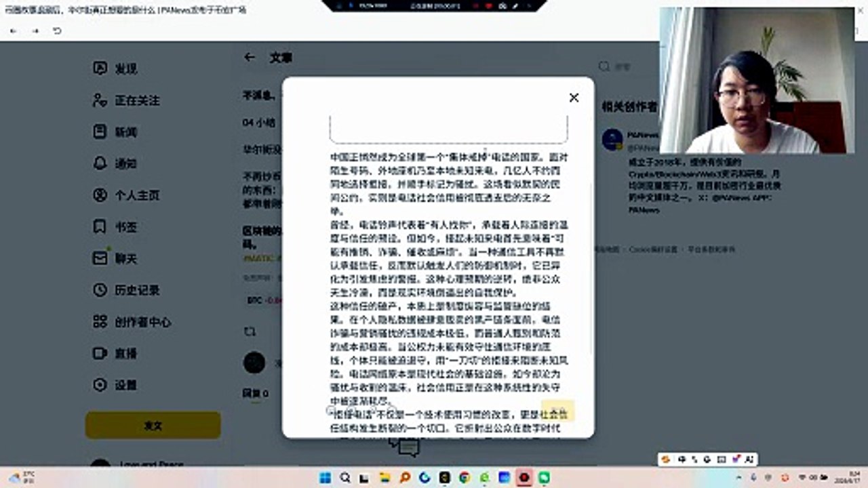Click the yellow highlighted button in the popup
This screenshot has height=488, width=868.
point(557,411)
